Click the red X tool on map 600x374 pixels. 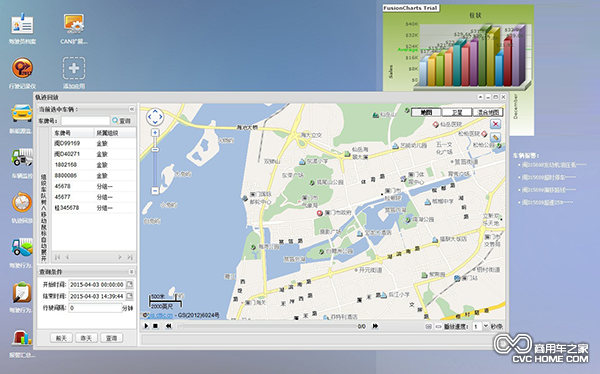click(496, 124)
